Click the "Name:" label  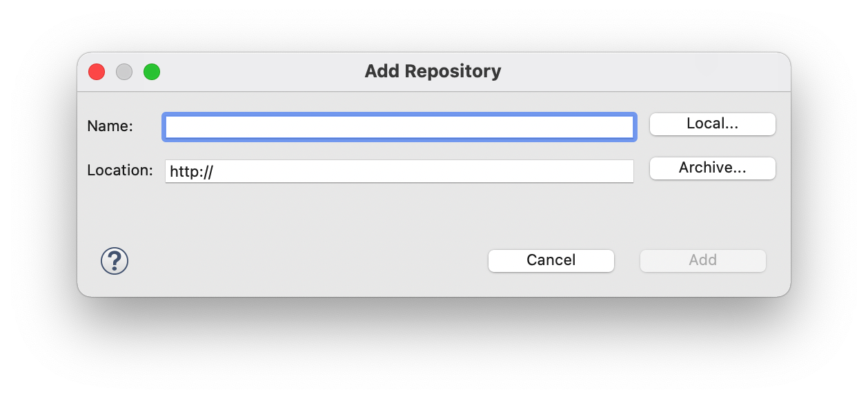click(110, 126)
